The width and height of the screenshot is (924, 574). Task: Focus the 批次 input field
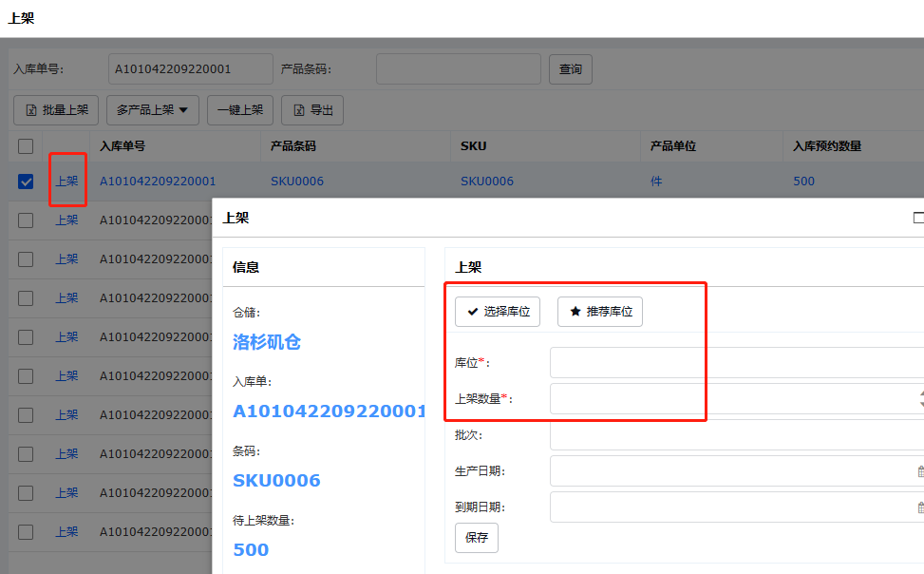(x=737, y=435)
